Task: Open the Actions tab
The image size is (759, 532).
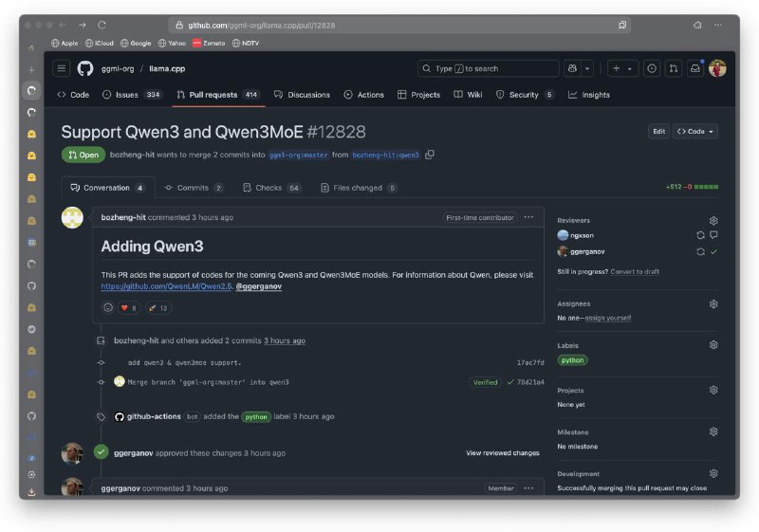Action: [x=364, y=95]
